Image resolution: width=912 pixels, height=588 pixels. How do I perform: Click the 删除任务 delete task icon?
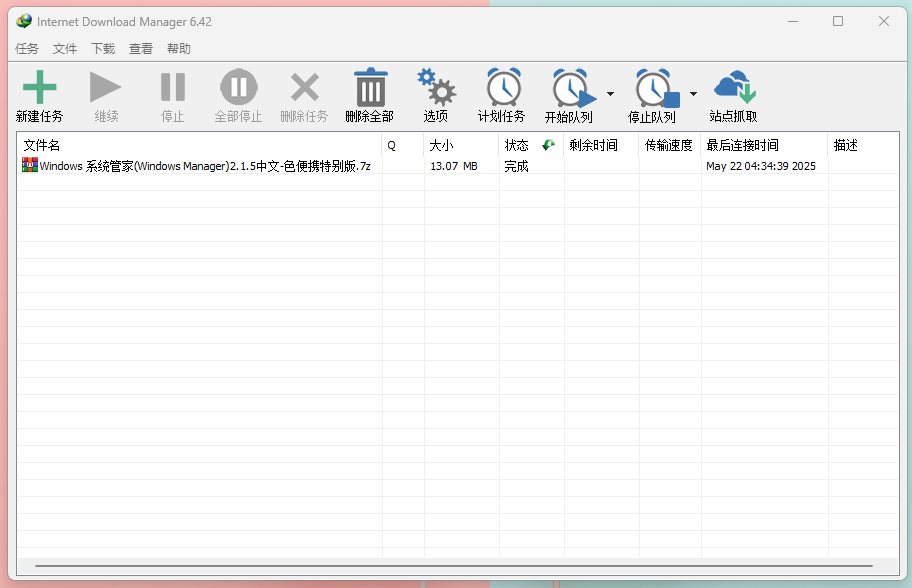click(x=304, y=87)
